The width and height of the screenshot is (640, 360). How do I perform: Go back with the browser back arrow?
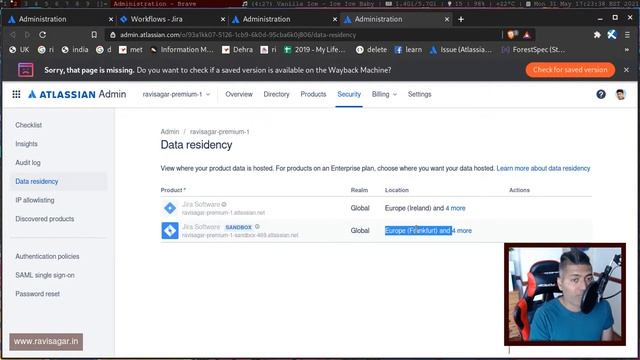(x=13, y=35)
